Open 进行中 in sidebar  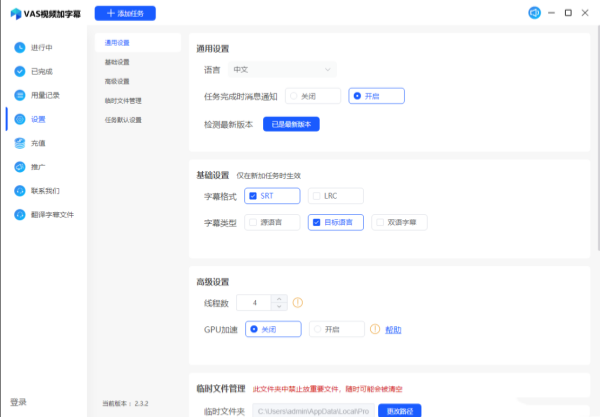(42, 47)
